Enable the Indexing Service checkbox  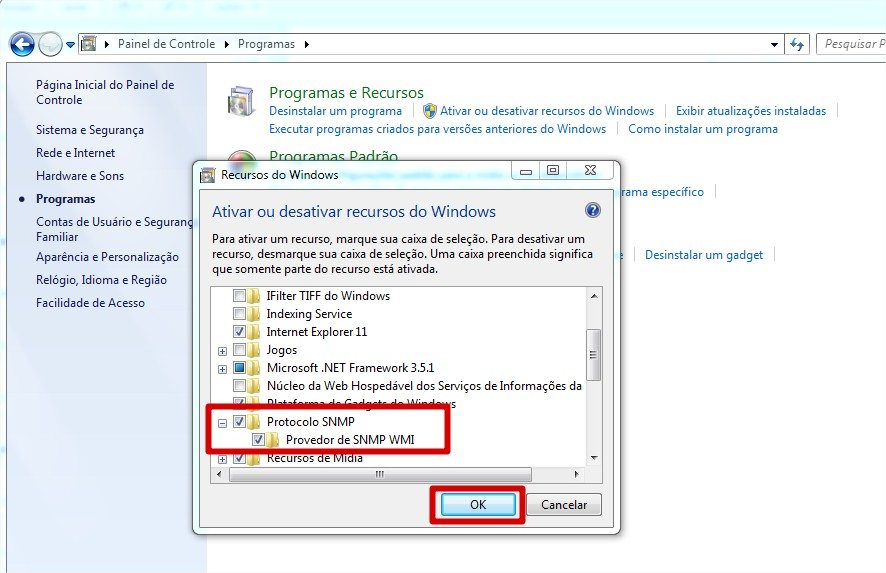[x=239, y=314]
